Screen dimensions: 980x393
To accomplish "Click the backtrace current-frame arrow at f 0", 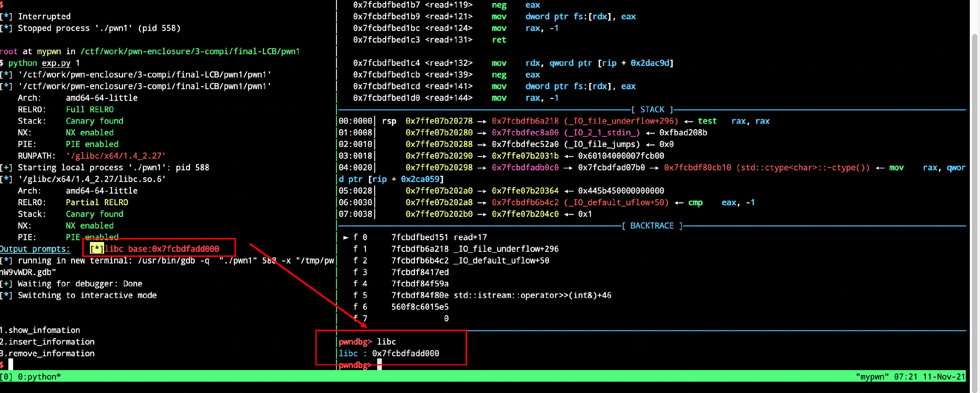I will pos(346,237).
